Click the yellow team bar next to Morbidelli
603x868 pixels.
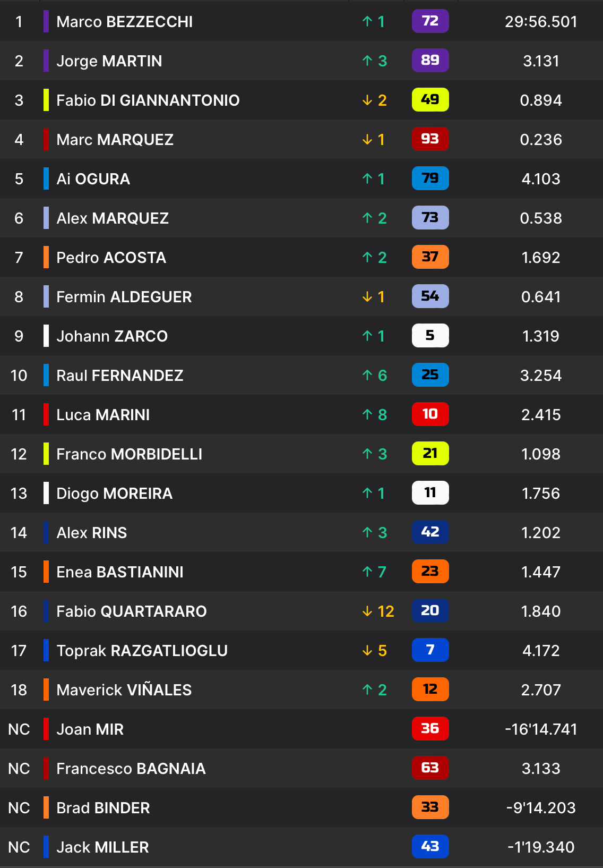[x=46, y=454]
